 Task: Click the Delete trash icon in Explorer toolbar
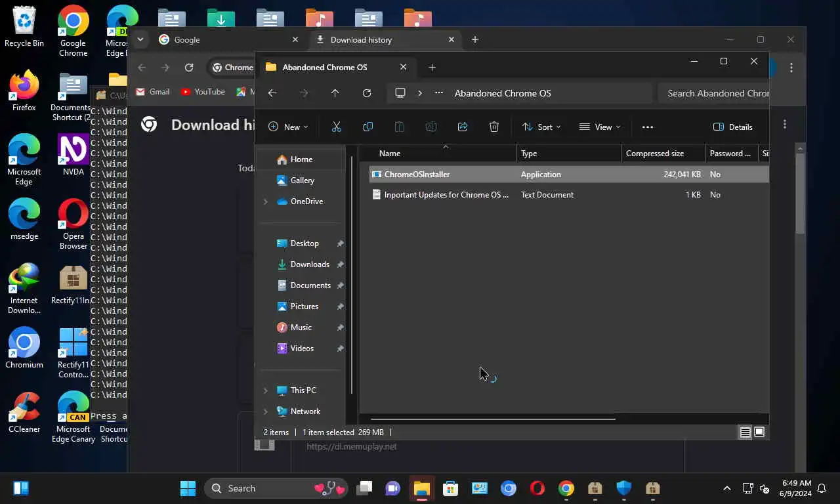click(494, 127)
